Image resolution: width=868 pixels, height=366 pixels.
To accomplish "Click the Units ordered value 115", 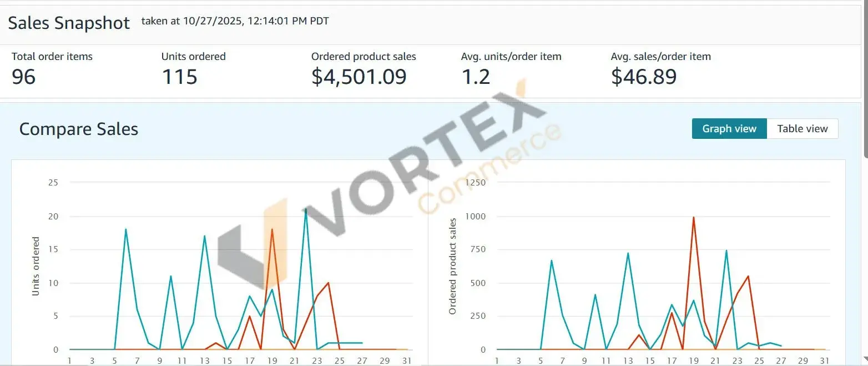I will [x=179, y=77].
